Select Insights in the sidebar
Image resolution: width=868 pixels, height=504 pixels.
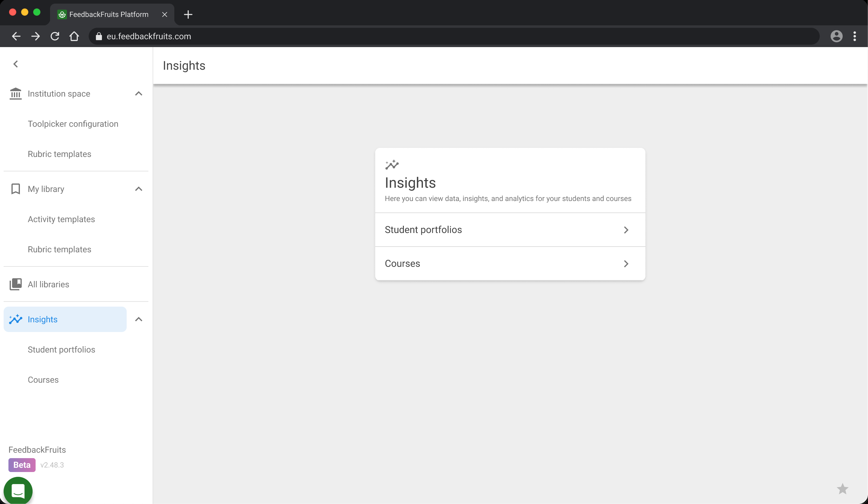pyautogui.click(x=65, y=319)
